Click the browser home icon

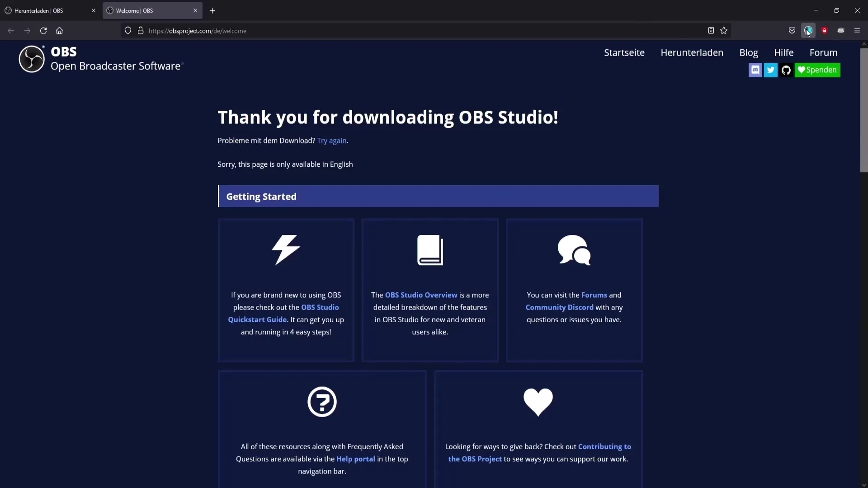tap(59, 31)
